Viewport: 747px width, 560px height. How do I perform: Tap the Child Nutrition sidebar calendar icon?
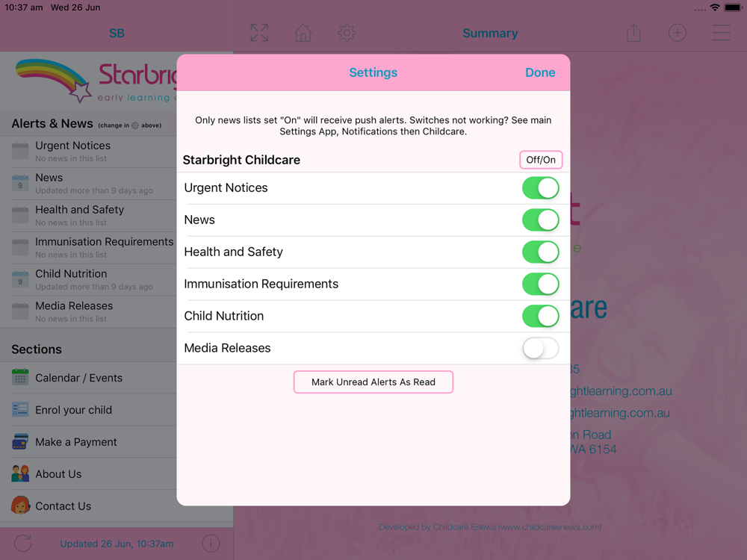pyautogui.click(x=20, y=279)
